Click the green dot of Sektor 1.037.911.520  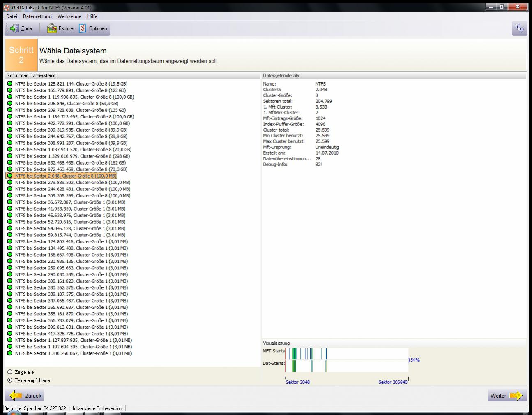point(10,150)
